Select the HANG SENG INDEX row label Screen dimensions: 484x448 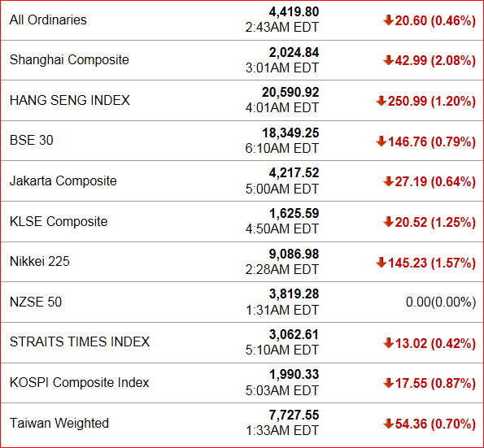pyautogui.click(x=70, y=100)
